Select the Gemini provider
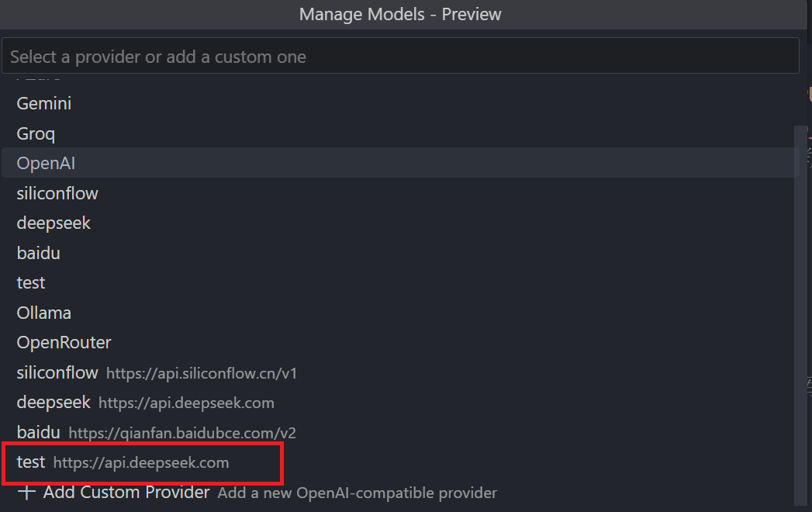This screenshot has width=812, height=512. pos(43,103)
